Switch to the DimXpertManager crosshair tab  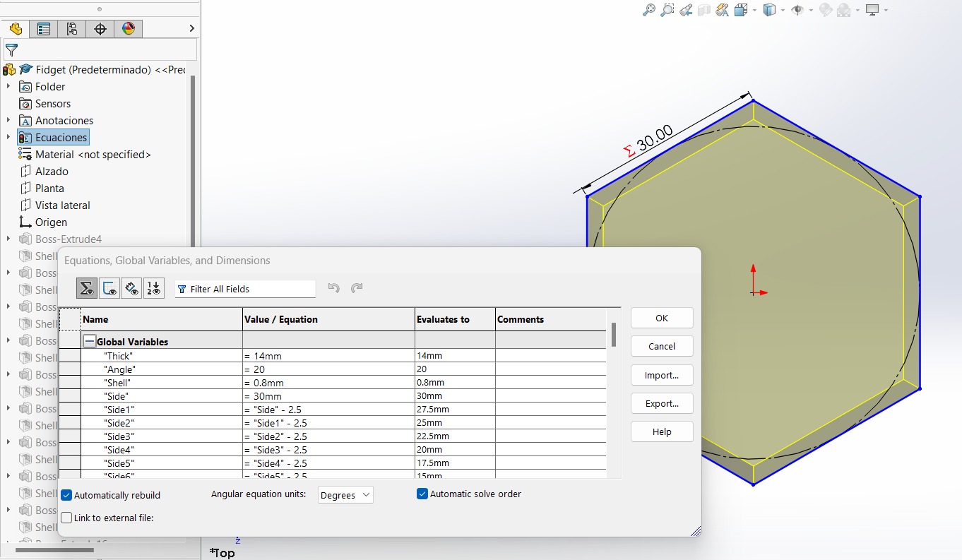[100, 28]
